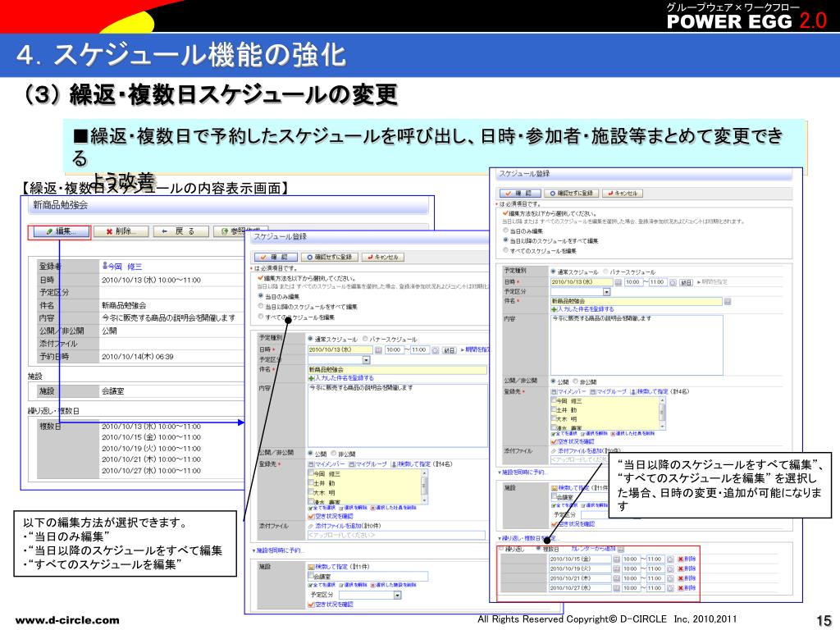840x630 pixels.
Task: Select 非公開 radio in rear registration window
Action: (x=334, y=453)
